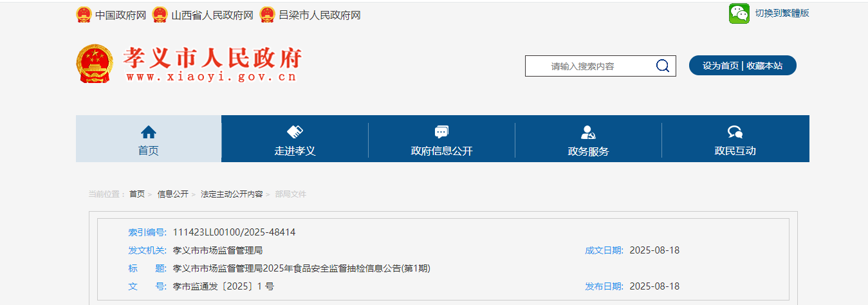Open the 走进孝义 navigation tab

point(295,138)
